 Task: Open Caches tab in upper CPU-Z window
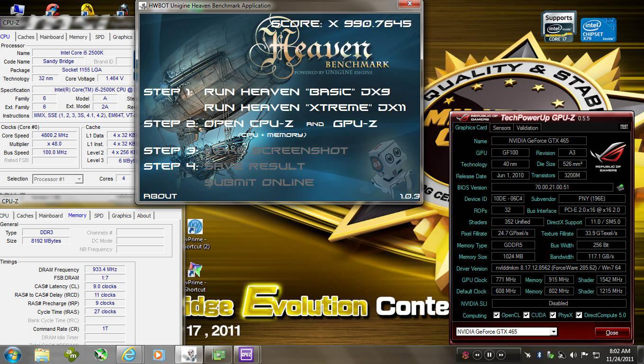pyautogui.click(x=26, y=37)
